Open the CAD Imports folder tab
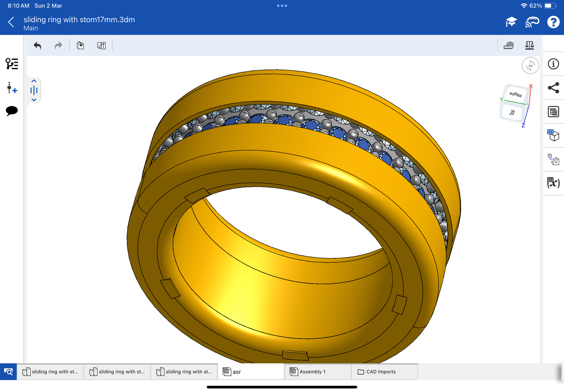Screen dimensions: 564x392 (x=384, y=372)
